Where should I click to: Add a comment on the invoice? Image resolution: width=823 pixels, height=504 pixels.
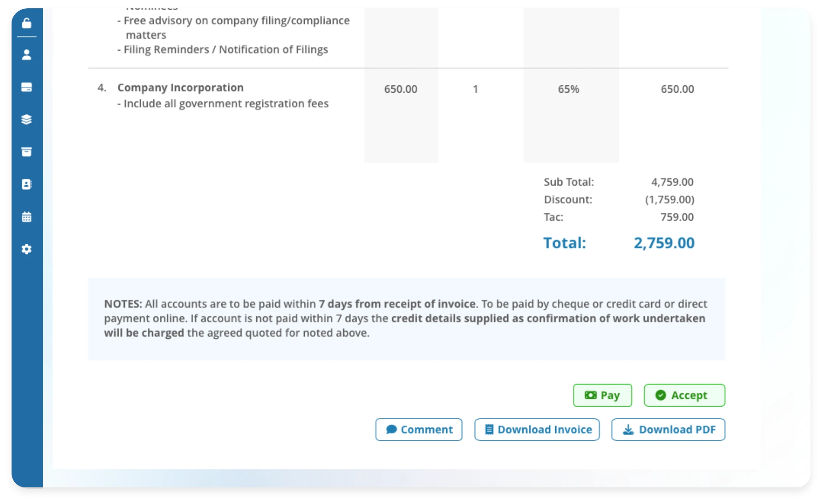[x=418, y=429]
